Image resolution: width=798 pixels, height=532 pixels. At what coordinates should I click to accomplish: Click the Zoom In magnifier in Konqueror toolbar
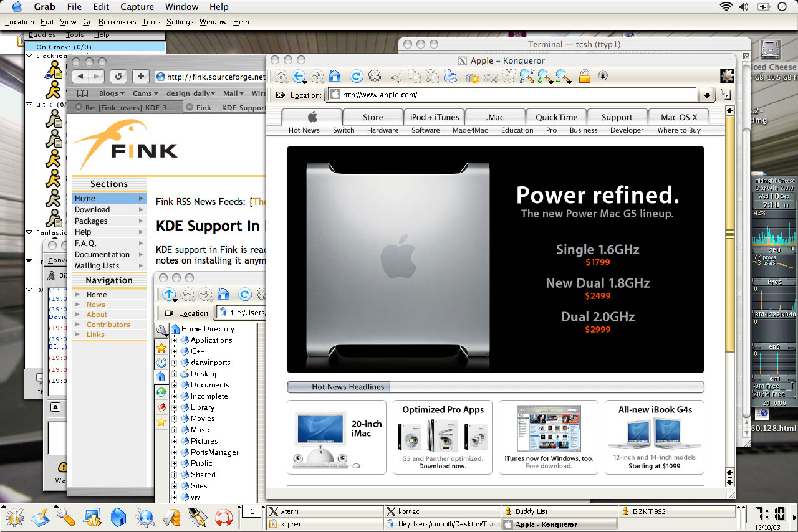pyautogui.click(x=544, y=77)
